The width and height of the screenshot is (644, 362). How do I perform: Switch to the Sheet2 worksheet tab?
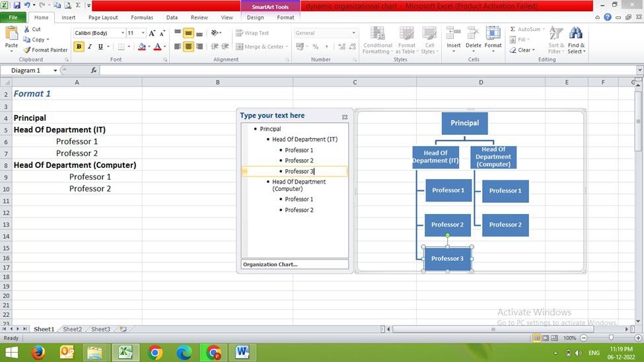pyautogui.click(x=73, y=329)
